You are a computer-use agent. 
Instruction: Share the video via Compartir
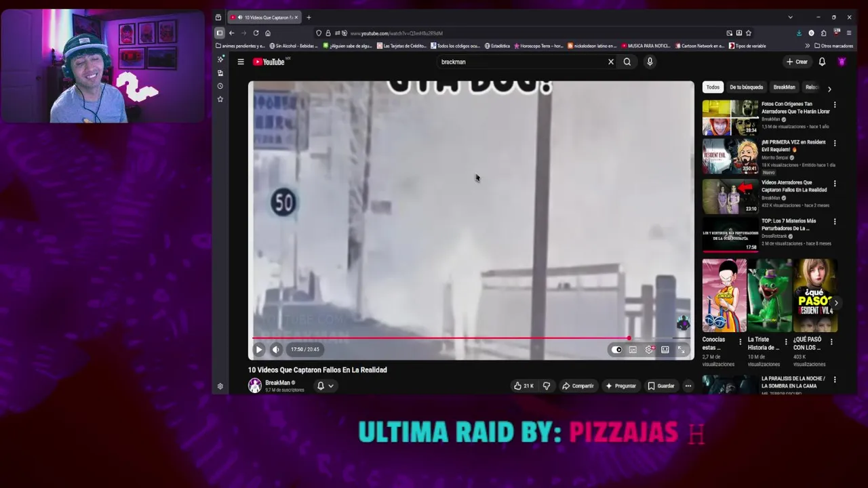point(578,386)
